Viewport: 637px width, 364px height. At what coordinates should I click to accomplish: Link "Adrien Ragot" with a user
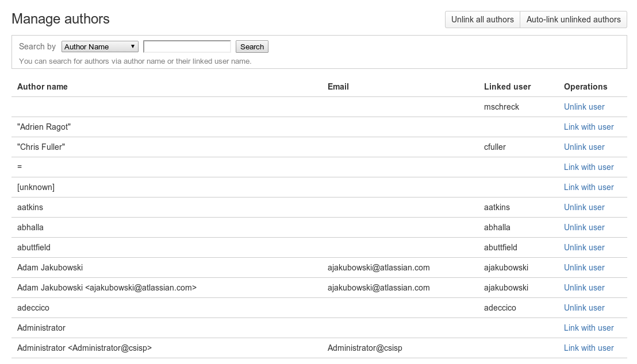[589, 127]
